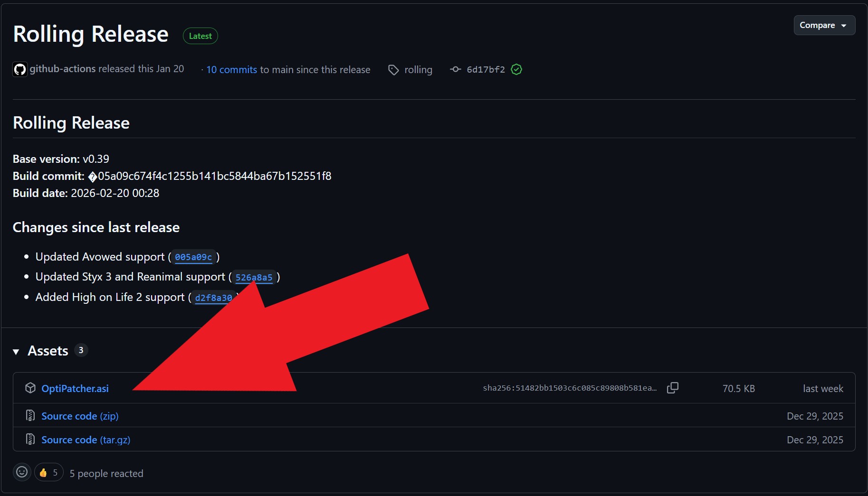The image size is (868, 496).
Task: Click the zip file icon for source code
Action: pos(30,416)
